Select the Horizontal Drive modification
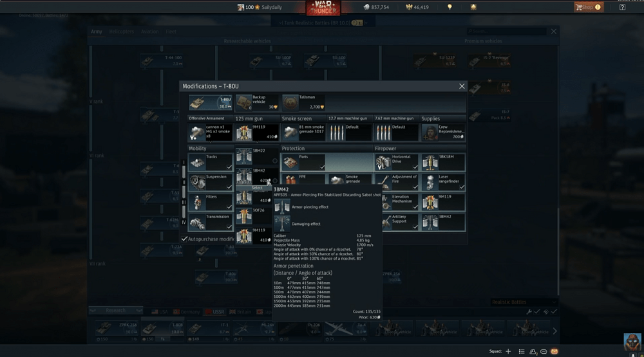 click(x=396, y=162)
